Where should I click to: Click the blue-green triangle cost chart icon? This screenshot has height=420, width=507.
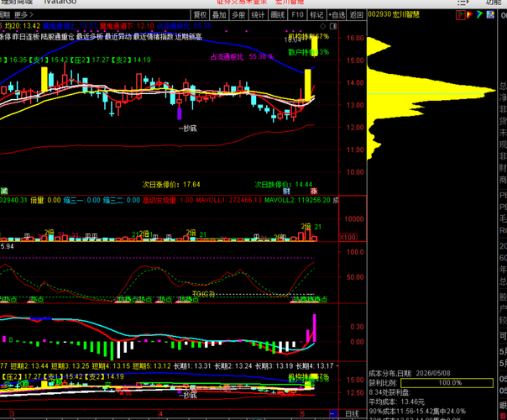click(x=480, y=14)
